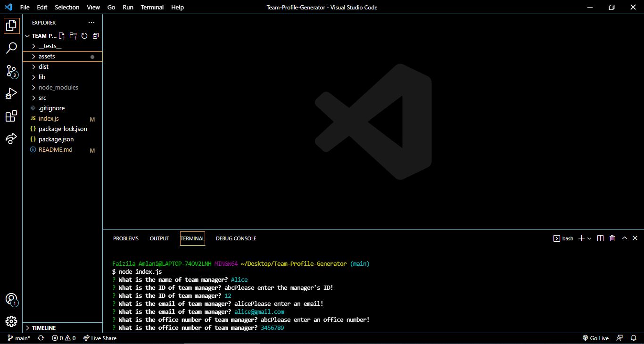Image resolution: width=644 pixels, height=344 pixels.
Task: Open Source Control view with 3 changes
Action: click(11, 71)
